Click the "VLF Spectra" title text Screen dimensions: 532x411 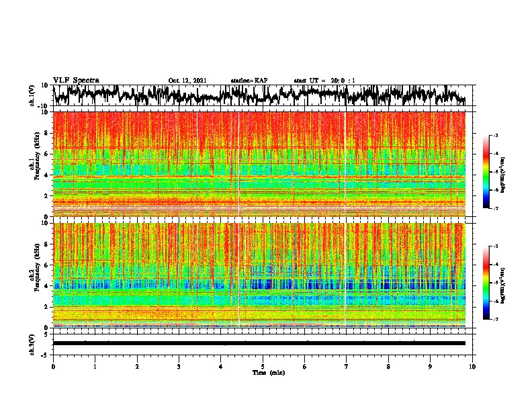click(x=76, y=81)
